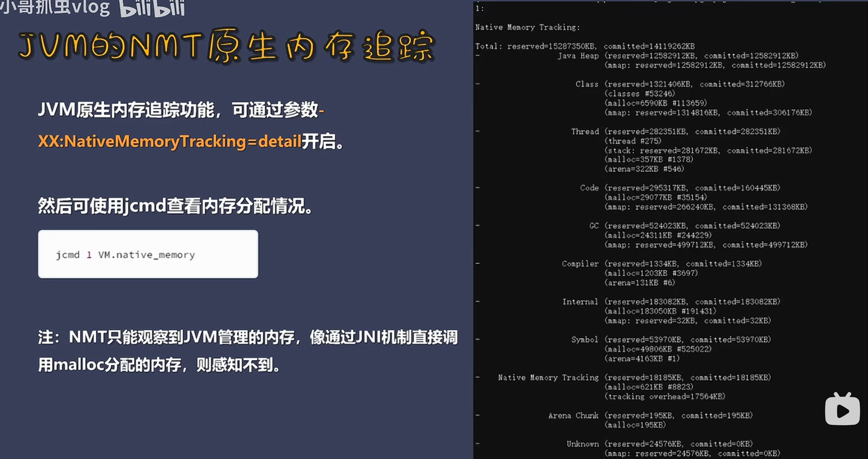Click the 然后可使用jcmd查看内存分配情况 sentence
The image size is (868, 459).
point(175,206)
